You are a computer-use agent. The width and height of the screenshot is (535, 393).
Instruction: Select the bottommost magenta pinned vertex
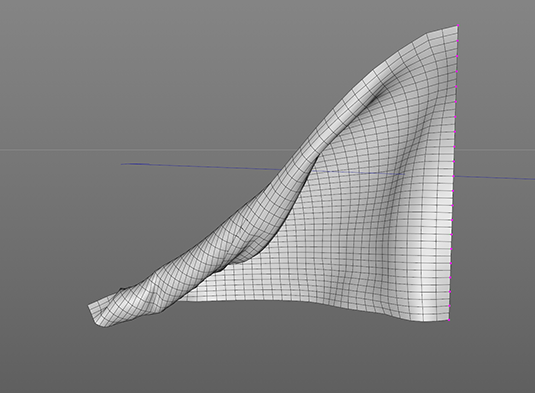449,320
